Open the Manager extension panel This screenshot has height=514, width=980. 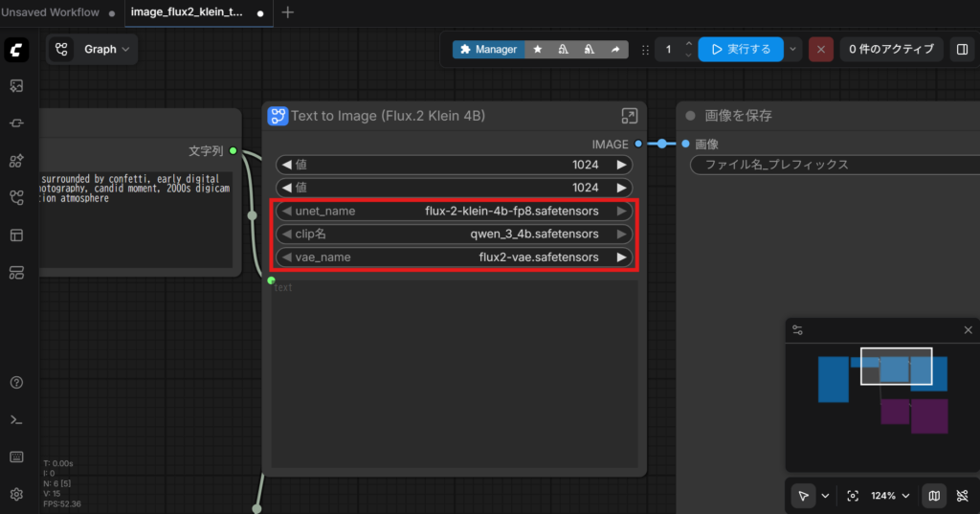click(x=488, y=49)
